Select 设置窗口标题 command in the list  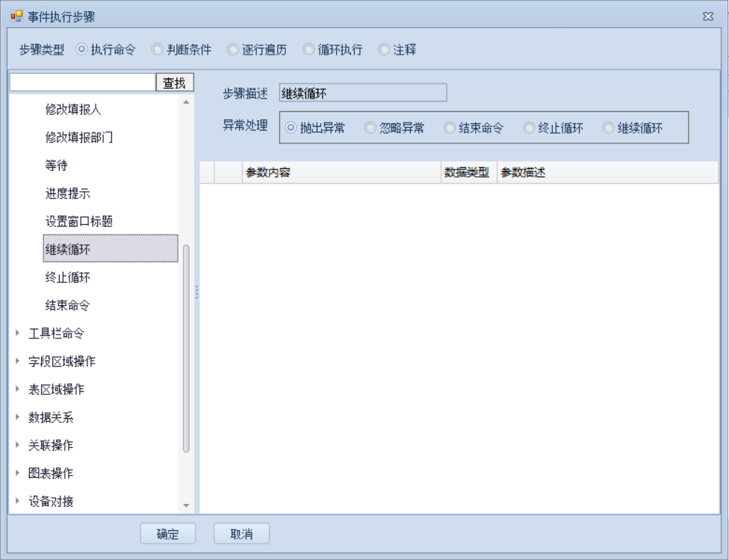click(79, 222)
